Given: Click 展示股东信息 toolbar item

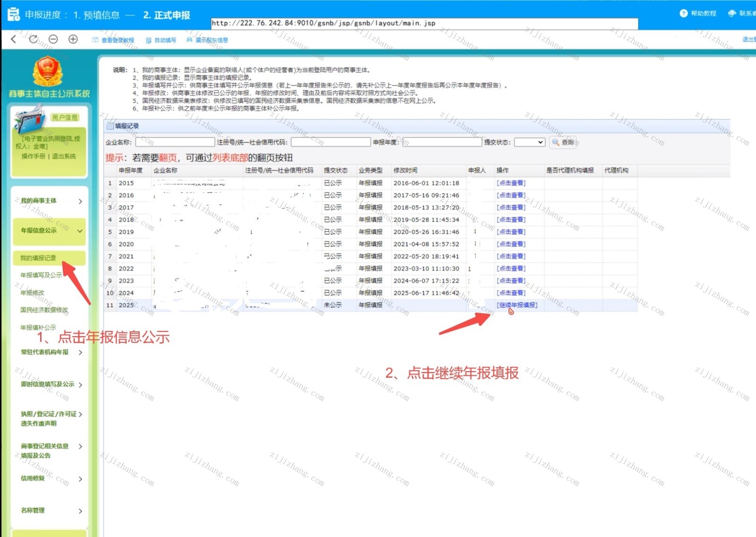Looking at the screenshot, I should (207, 40).
